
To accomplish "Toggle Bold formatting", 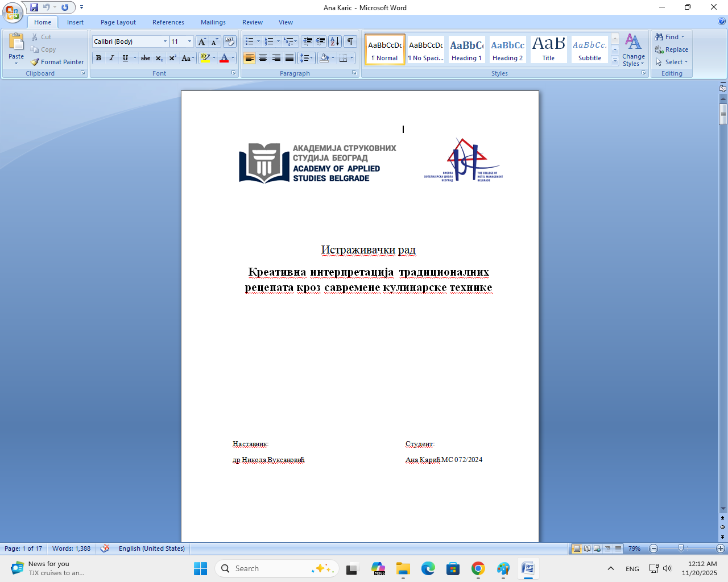I will [98, 58].
